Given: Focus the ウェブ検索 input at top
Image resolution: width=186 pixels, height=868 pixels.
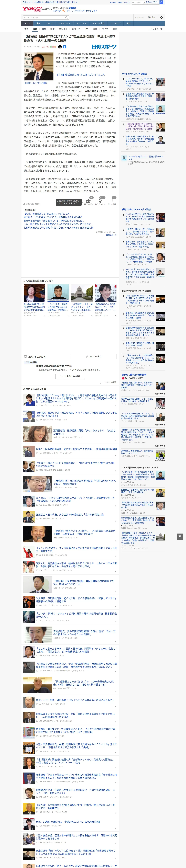Looking at the screenshot, I should click(x=137, y=2).
